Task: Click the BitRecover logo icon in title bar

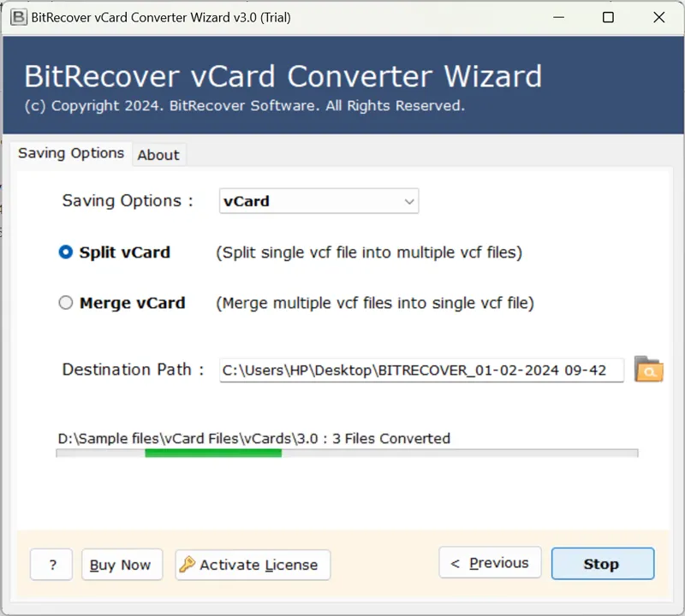Action: 18,17
